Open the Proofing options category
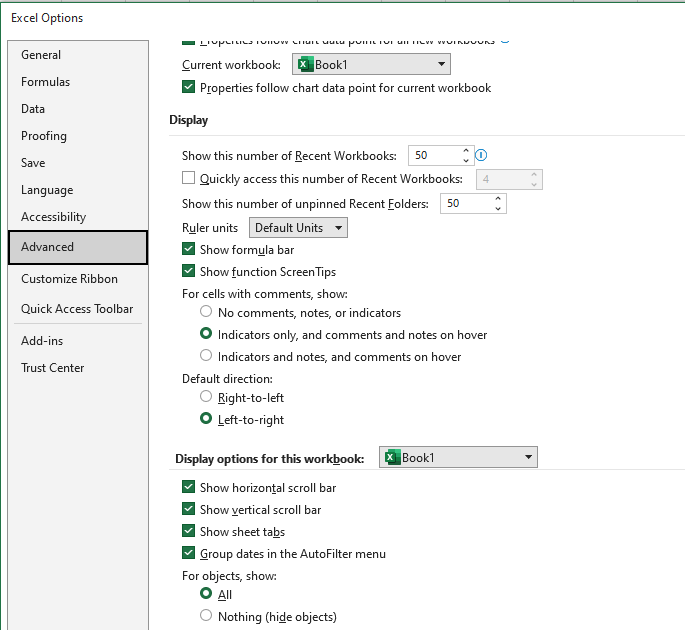The image size is (685, 630). pyautogui.click(x=78, y=136)
